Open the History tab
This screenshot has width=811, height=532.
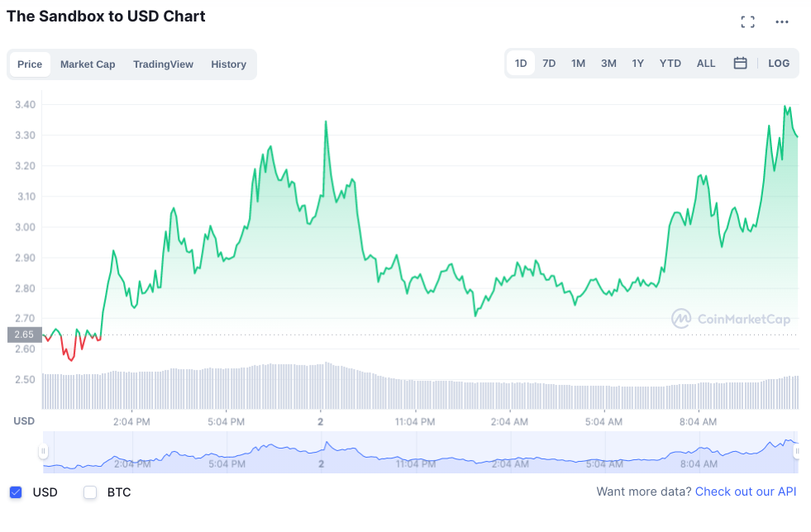tap(228, 64)
